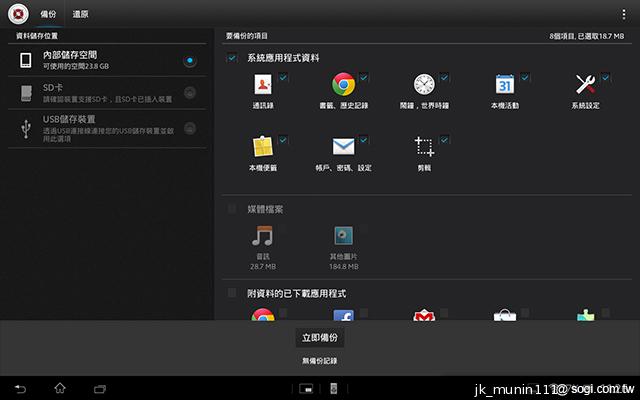Viewport: 640px width, 400px height.
Task: Open the backup app logo icon
Action: tap(18, 14)
